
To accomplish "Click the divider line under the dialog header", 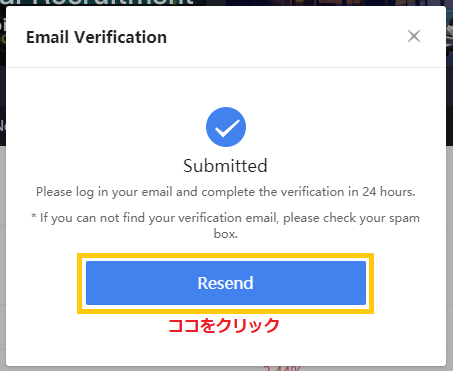I will [226, 67].
